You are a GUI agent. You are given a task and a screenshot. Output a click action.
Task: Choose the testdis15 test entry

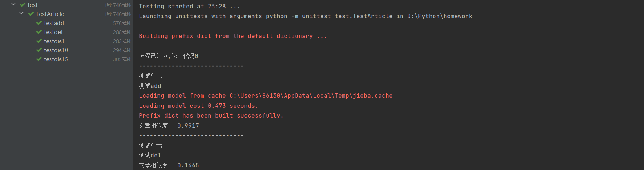(x=56, y=59)
